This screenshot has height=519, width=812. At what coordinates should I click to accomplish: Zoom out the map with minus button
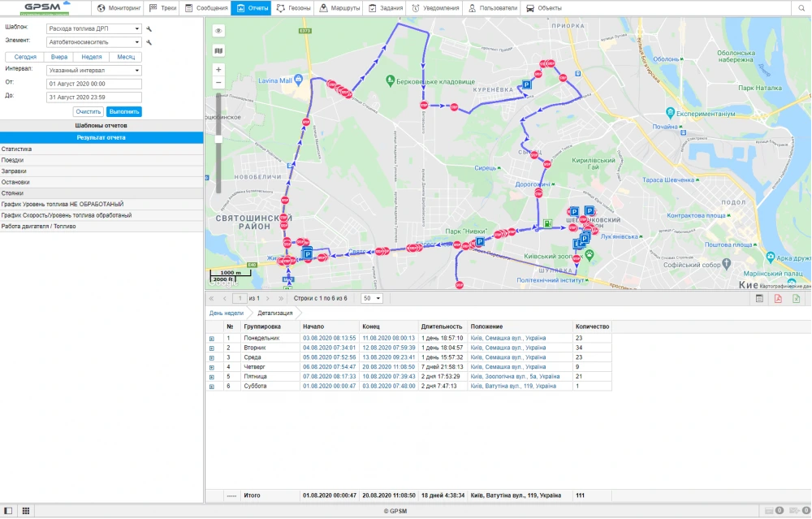(218, 83)
